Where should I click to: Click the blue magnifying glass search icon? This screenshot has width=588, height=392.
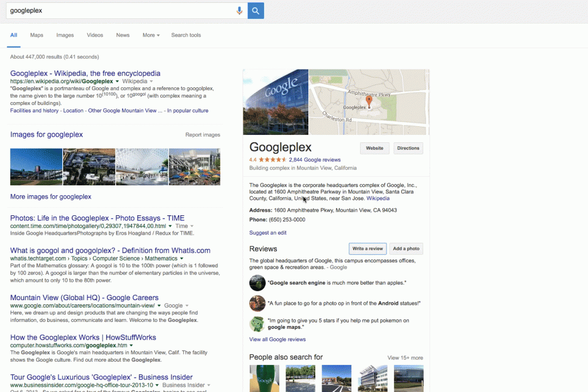point(255,10)
